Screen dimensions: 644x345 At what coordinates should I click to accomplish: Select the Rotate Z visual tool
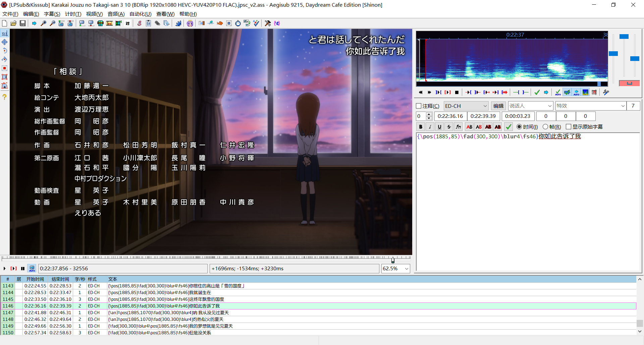click(4, 51)
